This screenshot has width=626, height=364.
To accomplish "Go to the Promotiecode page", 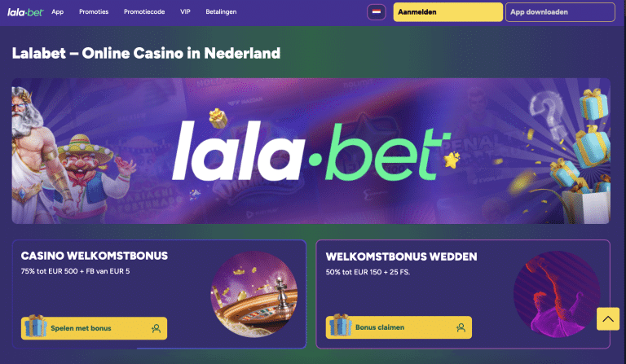I will tap(144, 12).
